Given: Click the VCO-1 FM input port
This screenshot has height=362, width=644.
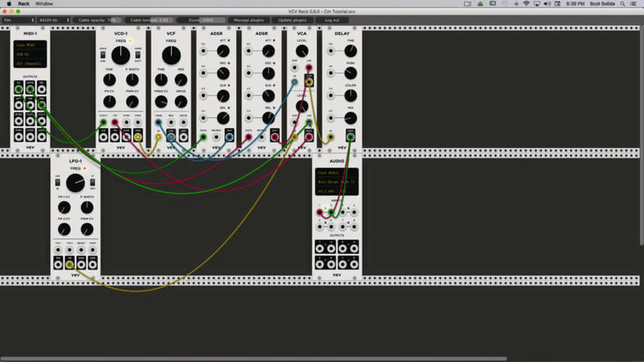Looking at the screenshot, I should (x=114, y=122).
